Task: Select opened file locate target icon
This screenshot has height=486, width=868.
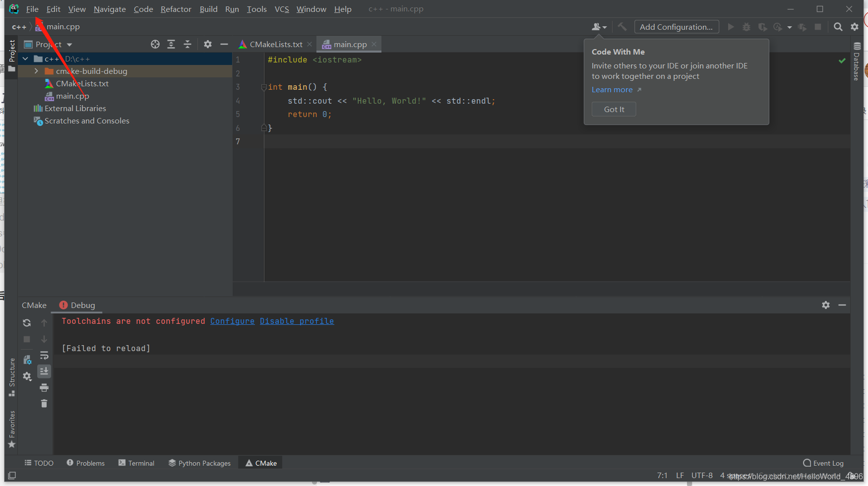Action: click(x=155, y=44)
